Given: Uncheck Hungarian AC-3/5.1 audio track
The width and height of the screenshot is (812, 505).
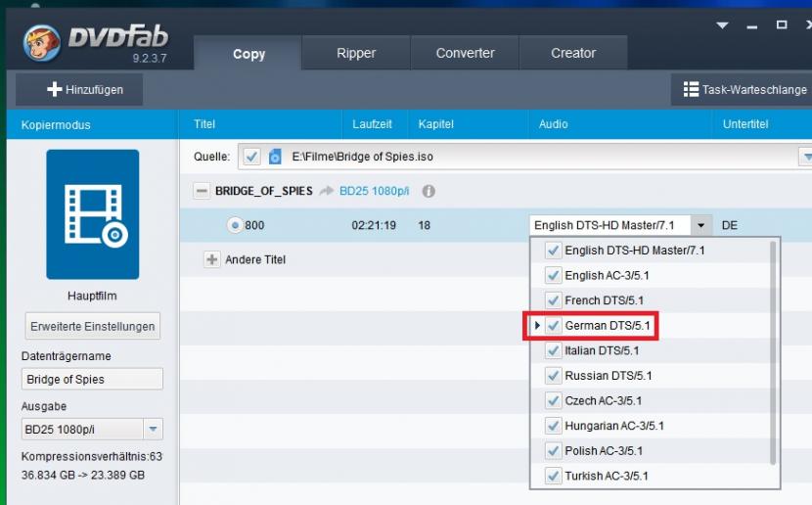Looking at the screenshot, I should (x=553, y=426).
